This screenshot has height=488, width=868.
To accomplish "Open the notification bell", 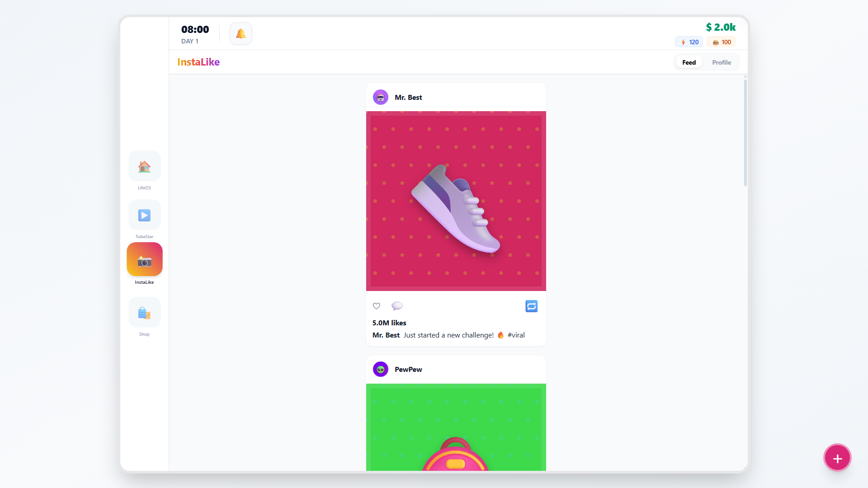I will click(241, 33).
